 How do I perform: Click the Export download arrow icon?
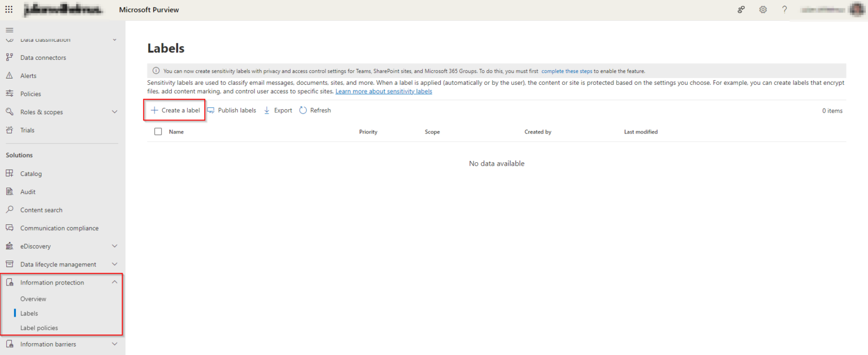267,110
